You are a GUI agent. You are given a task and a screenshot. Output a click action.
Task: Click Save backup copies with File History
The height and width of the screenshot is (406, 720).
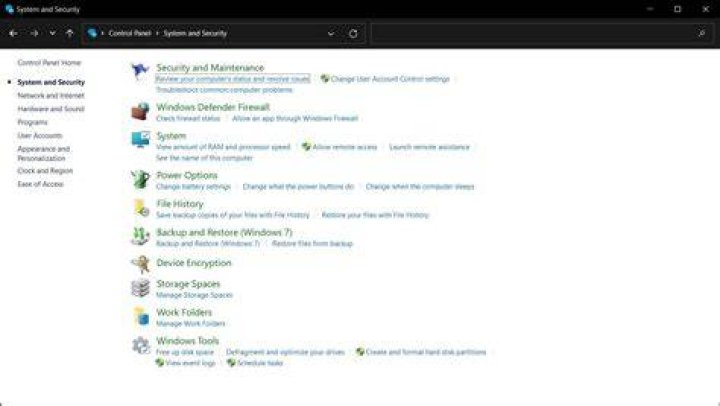coord(233,215)
